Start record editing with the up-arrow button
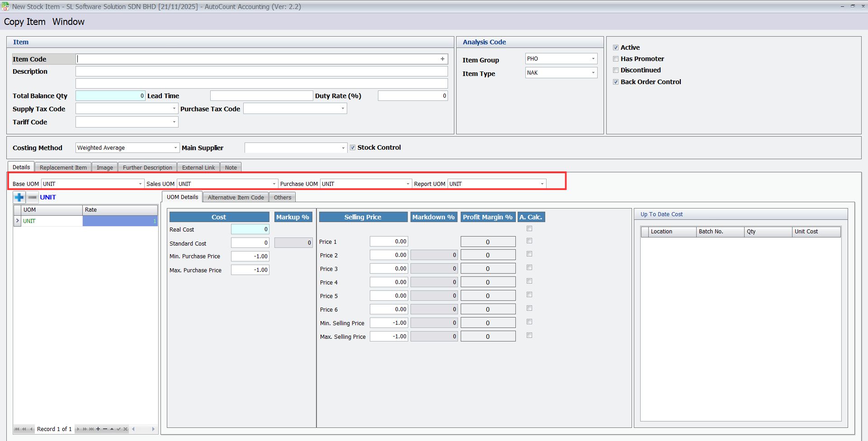Screen dimensions: 868x441 (x=112, y=429)
